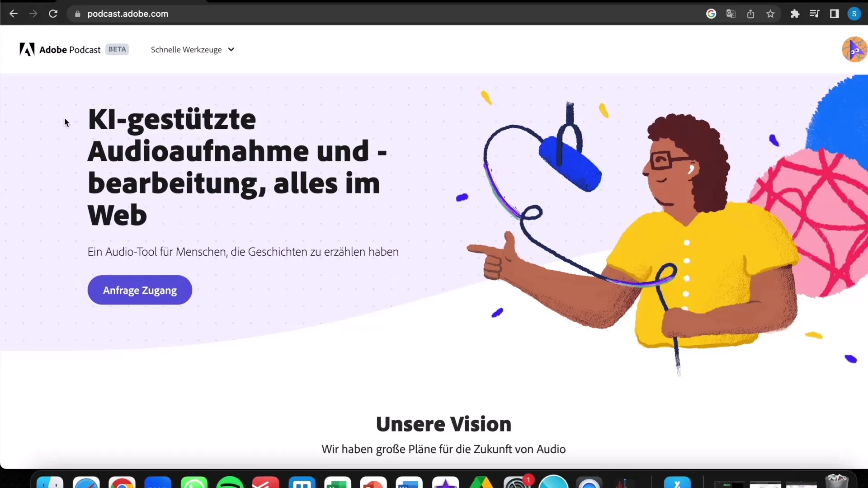Click the Google Chrome search engine icon

(711, 13)
